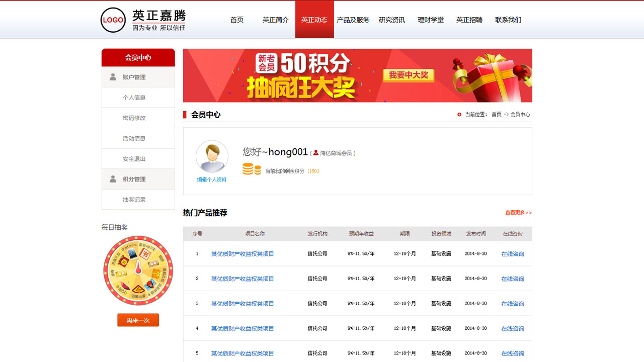Select 安全退出 in sidebar
Screen dimensions: 644x362
pyautogui.click(x=134, y=159)
